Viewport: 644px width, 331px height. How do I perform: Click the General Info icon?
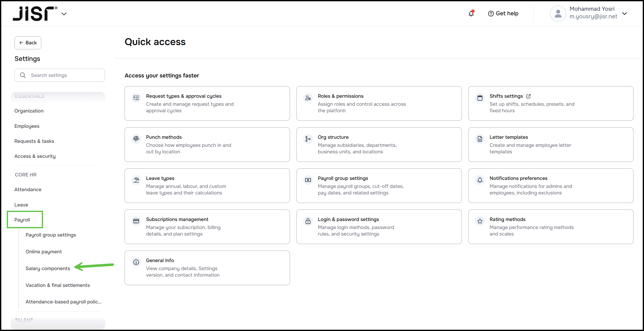(136, 262)
